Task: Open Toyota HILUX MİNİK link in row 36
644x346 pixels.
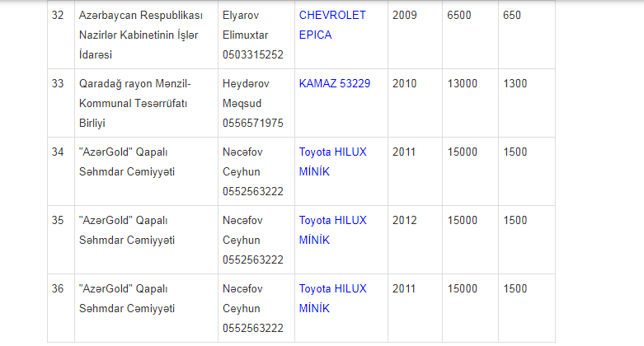Action: [x=332, y=298]
